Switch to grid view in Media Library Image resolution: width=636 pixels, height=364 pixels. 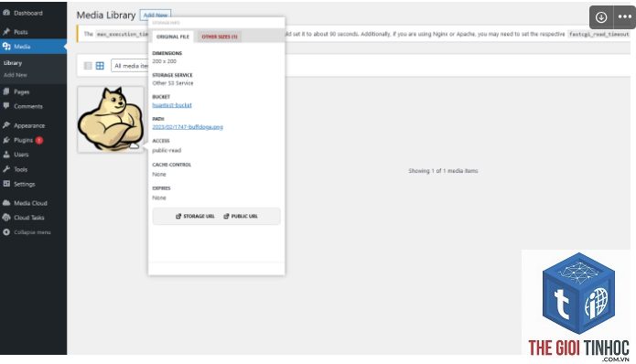[100, 66]
